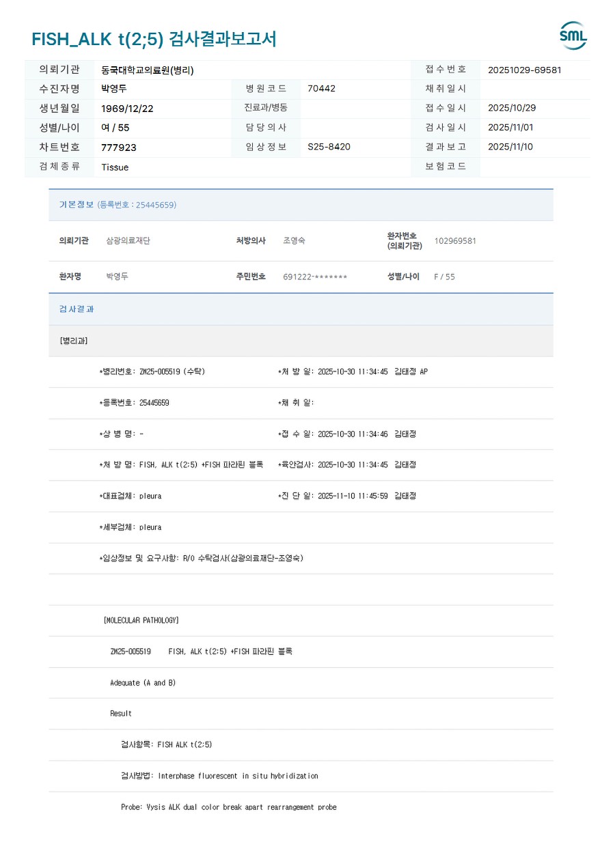This screenshot has width=615, height=868.
Task: Click the [MOLECULAR PATHOLOGY] heading
Action: (141, 620)
